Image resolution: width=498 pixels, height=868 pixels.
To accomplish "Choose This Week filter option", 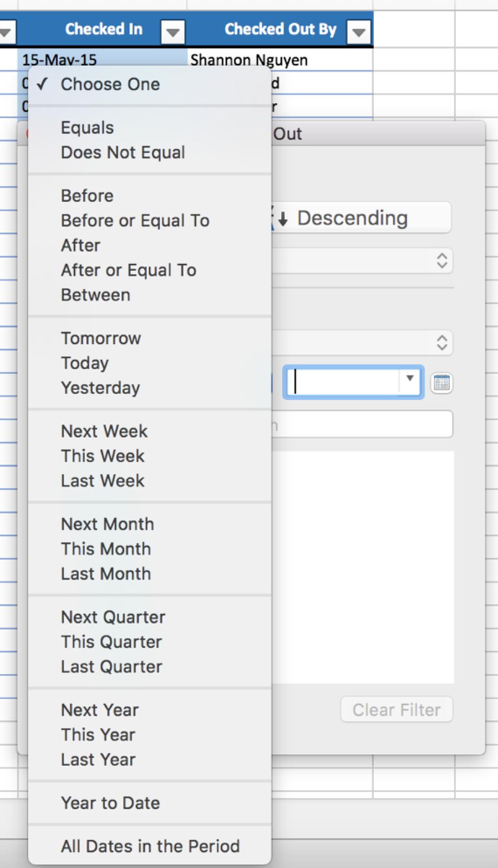I will [103, 456].
